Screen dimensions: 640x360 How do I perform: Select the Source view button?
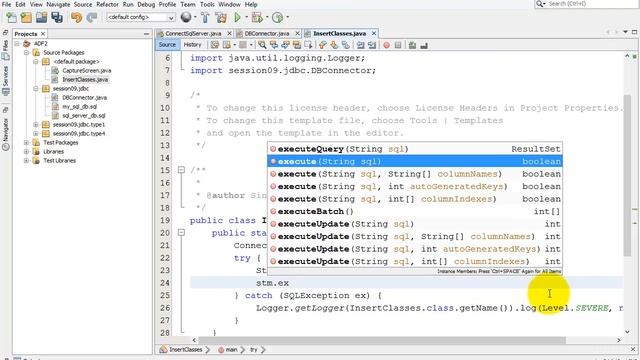click(167, 45)
